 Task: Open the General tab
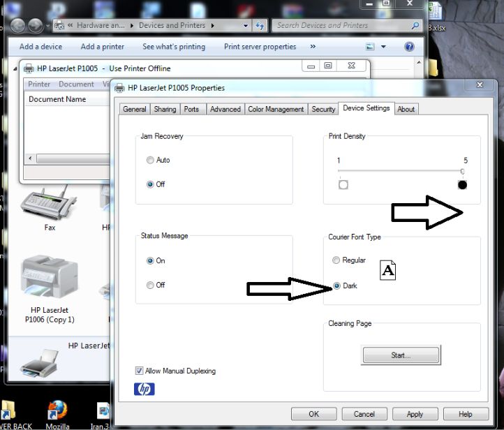point(134,110)
